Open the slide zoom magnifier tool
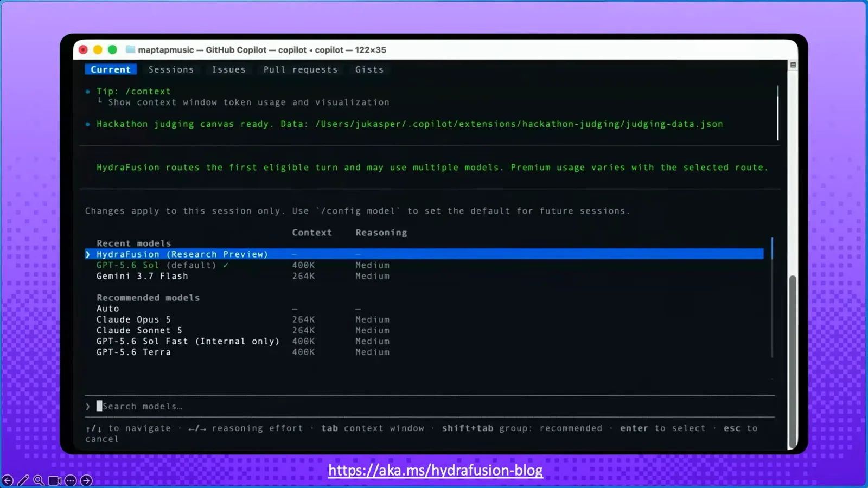Screen dimensions: 868x488 39,480
